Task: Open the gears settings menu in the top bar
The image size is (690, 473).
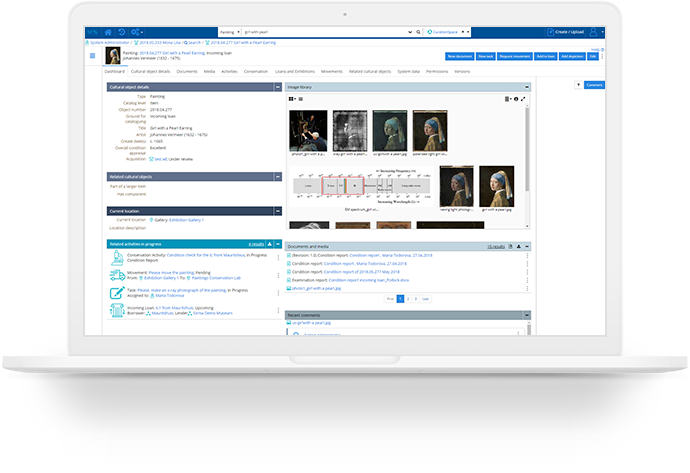Action: (x=136, y=32)
